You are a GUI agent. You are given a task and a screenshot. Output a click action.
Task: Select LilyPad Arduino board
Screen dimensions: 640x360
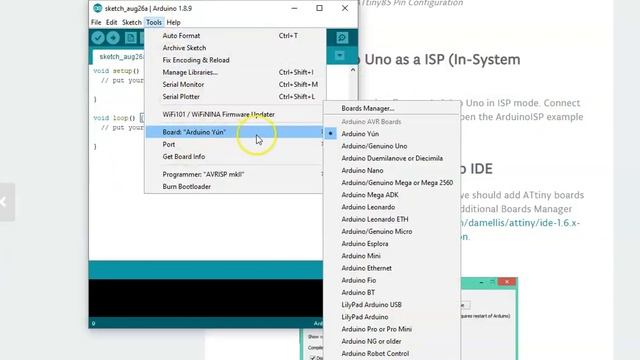[392, 317]
